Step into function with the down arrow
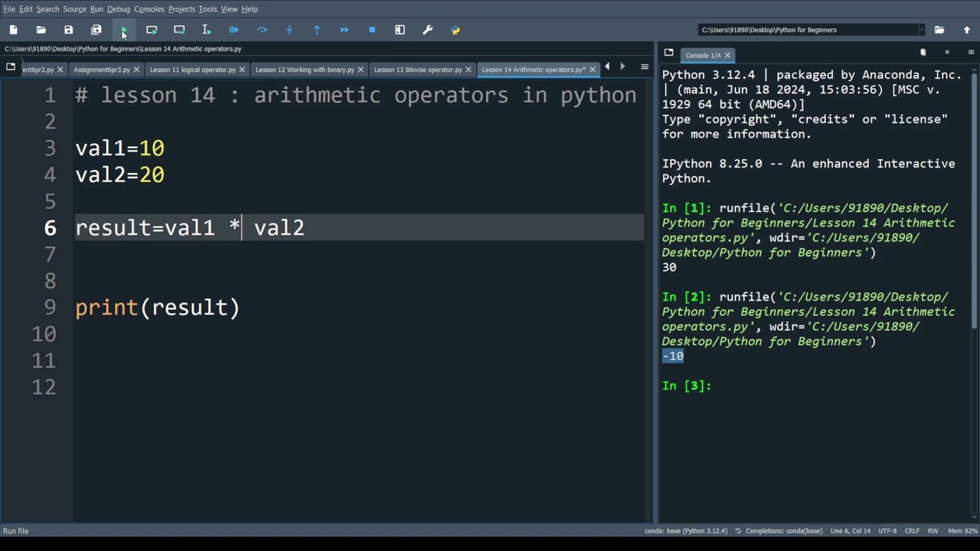This screenshot has width=980, height=551. (x=289, y=30)
